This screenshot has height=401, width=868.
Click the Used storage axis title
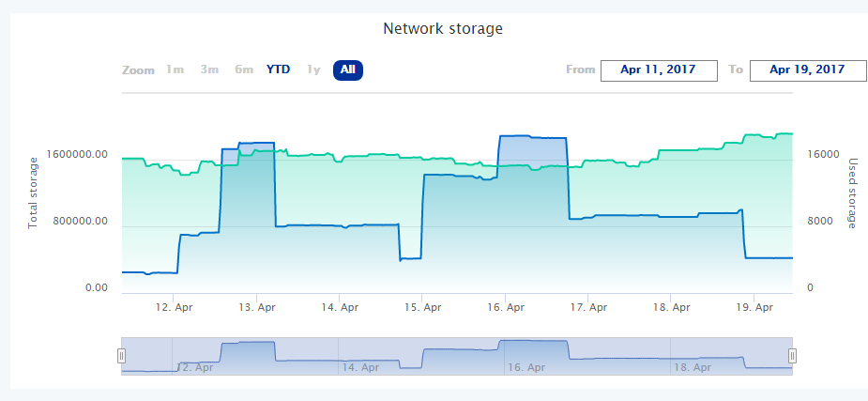click(x=853, y=193)
